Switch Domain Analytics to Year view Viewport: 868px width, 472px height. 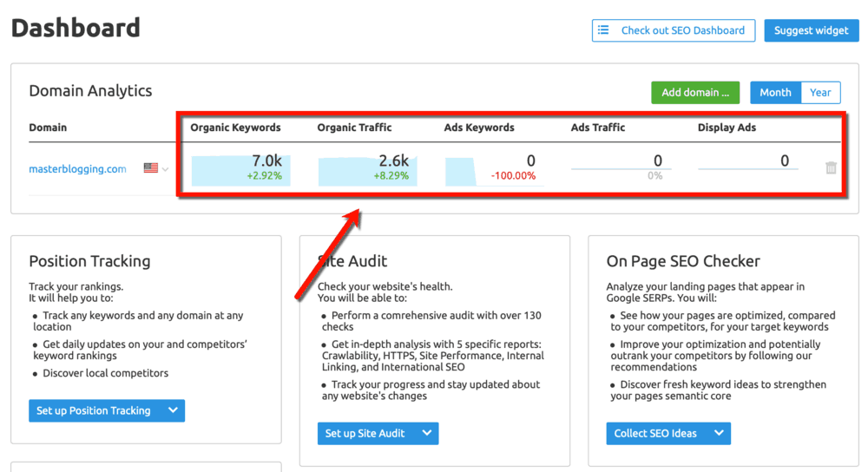[x=820, y=93]
